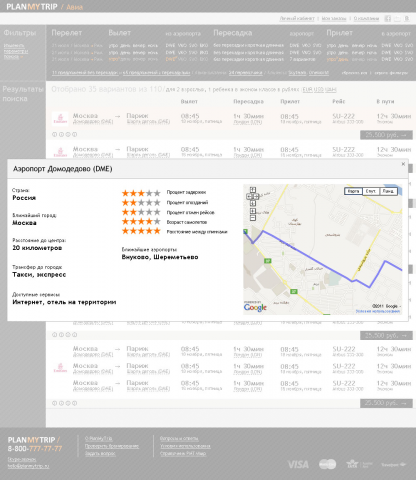Switch map to Ланд. terrain view

(x=388, y=191)
